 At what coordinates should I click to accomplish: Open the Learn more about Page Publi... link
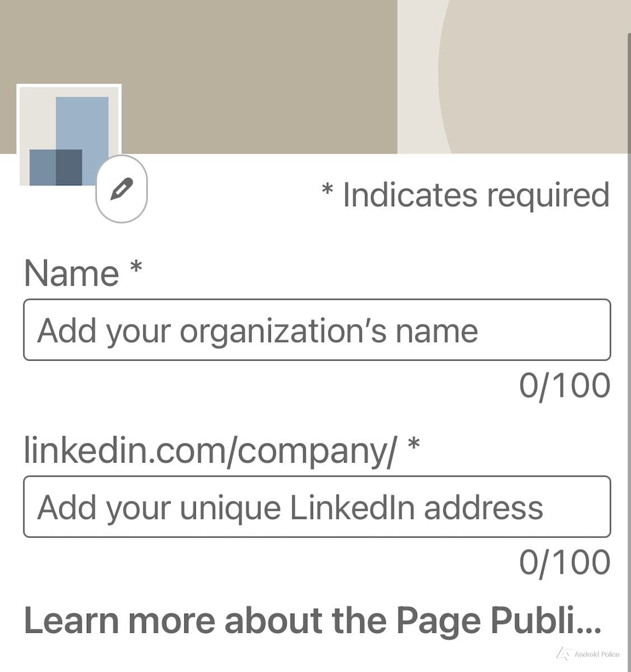[x=312, y=620]
